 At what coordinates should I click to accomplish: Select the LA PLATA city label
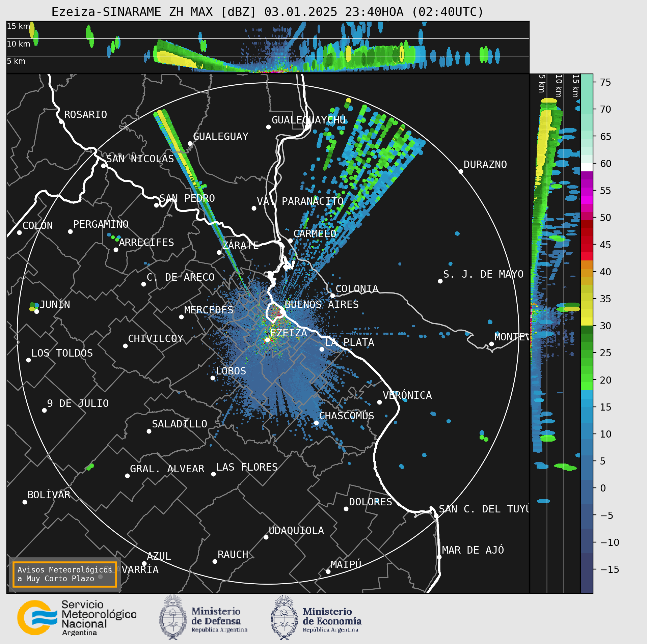(x=349, y=342)
